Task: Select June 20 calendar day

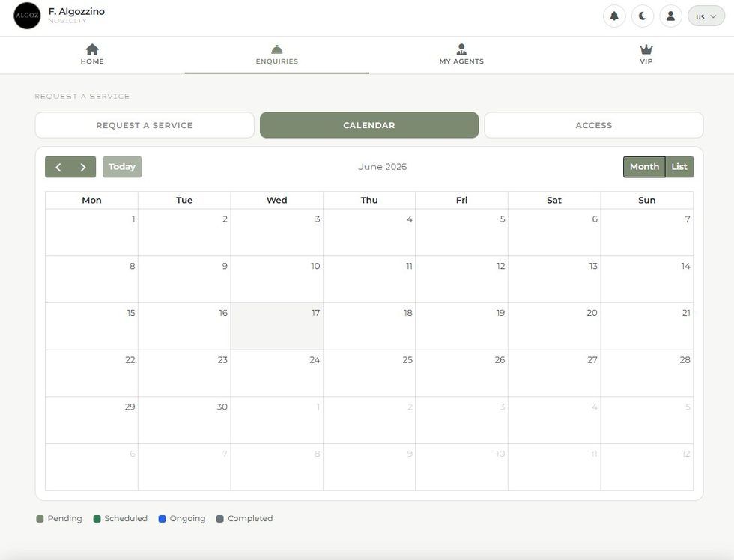Action: tap(554, 326)
